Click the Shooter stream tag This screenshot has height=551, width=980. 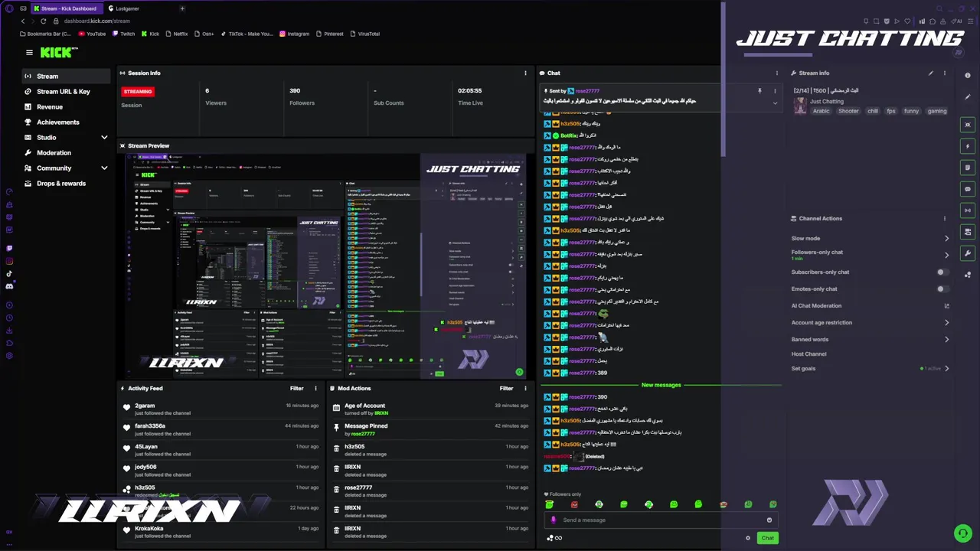tap(848, 112)
